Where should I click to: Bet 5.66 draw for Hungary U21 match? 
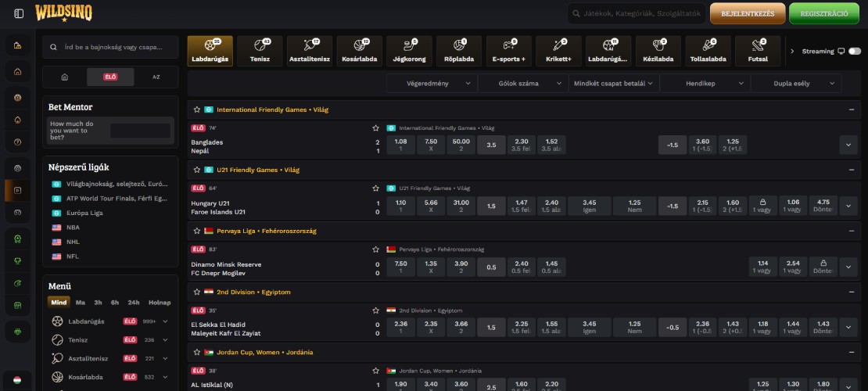[431, 206]
